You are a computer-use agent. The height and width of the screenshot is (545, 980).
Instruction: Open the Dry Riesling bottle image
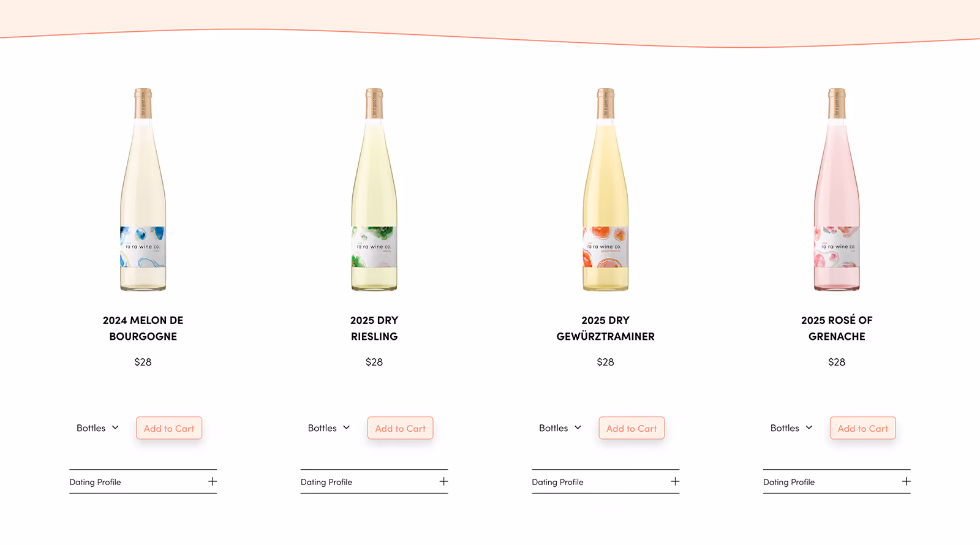tap(374, 189)
